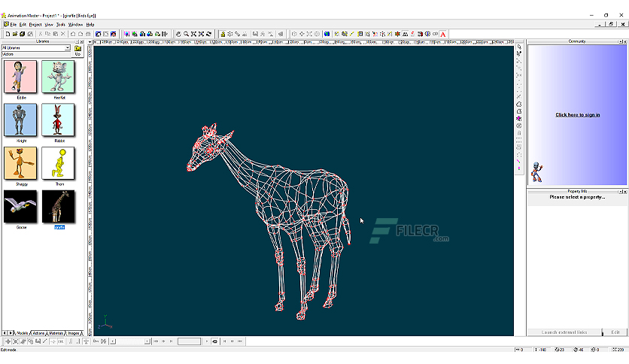Click the Community panel mascot character
Viewport: 629px width, 364px height.
pos(536,172)
